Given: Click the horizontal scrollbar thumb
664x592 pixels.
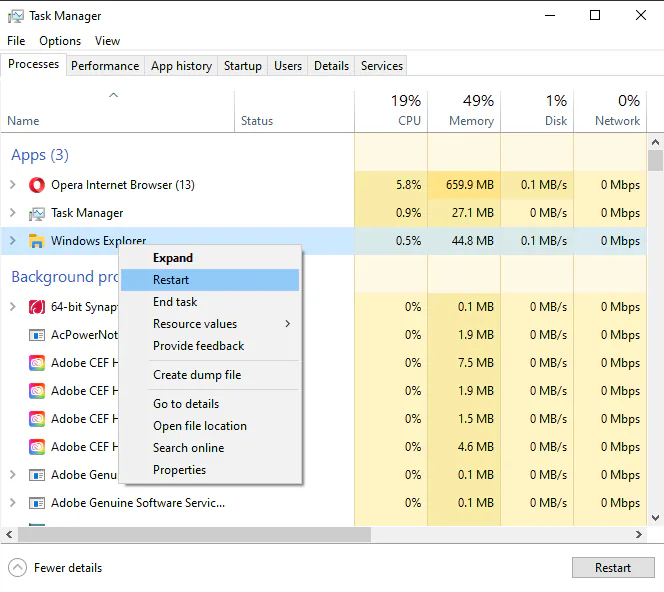Looking at the screenshot, I should [194, 534].
